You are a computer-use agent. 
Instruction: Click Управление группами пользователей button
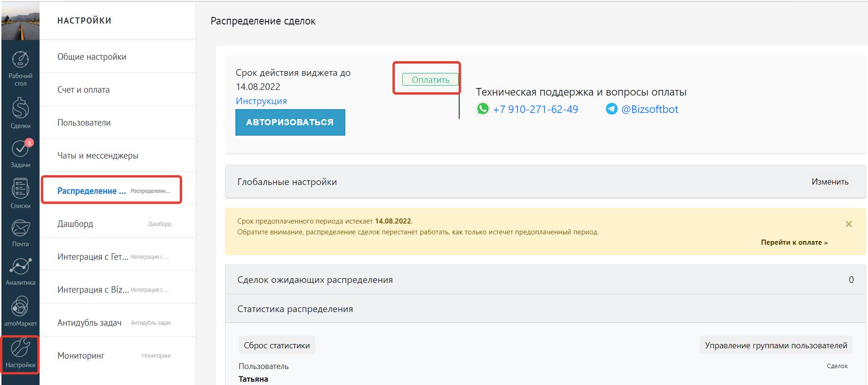tap(776, 345)
